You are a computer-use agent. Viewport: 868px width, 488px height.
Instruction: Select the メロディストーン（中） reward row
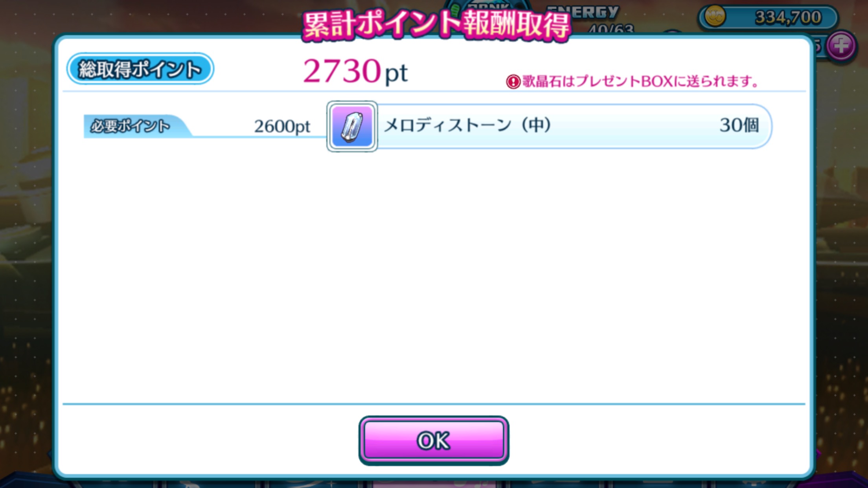click(550, 126)
